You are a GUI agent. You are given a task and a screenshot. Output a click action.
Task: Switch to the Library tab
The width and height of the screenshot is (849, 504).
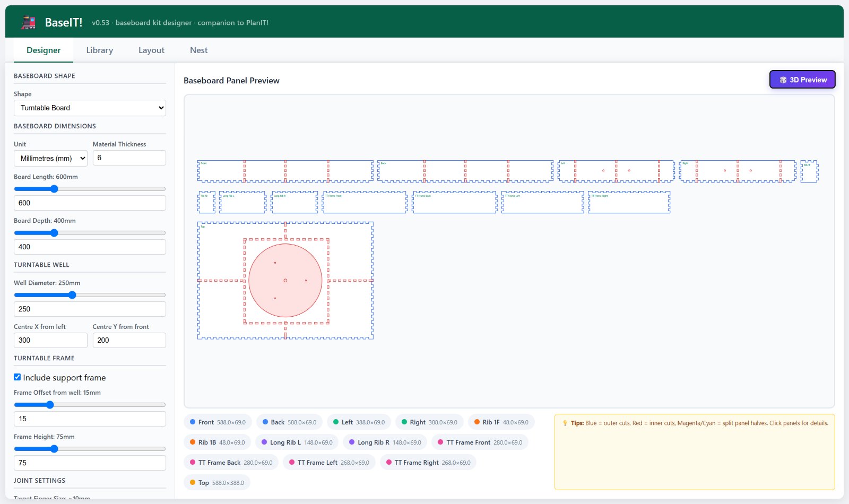tap(100, 50)
